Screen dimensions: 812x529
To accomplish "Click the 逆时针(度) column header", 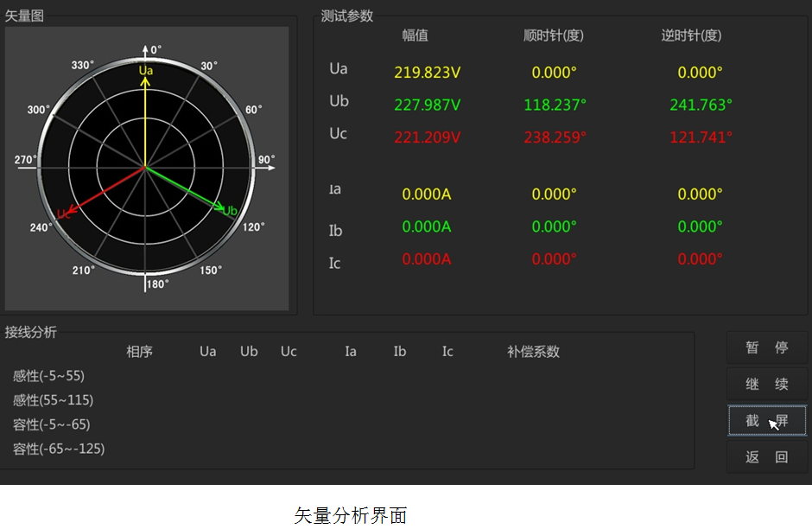I will (691, 35).
